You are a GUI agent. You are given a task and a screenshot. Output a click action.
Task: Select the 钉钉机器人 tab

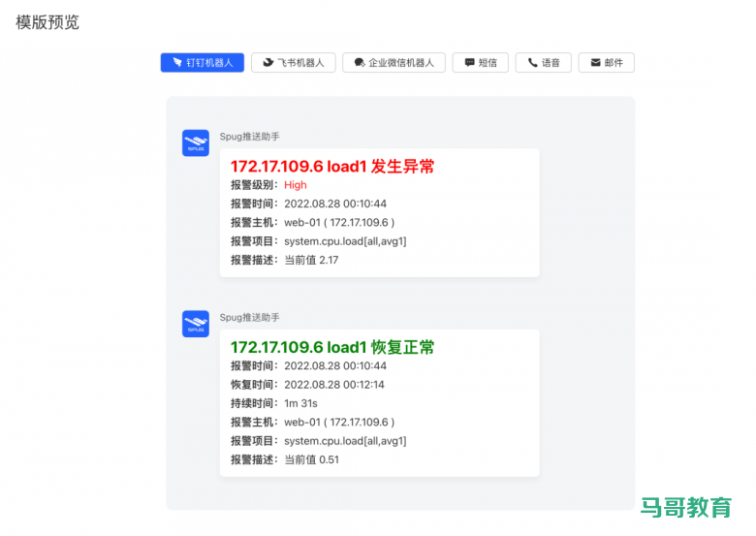tap(203, 63)
